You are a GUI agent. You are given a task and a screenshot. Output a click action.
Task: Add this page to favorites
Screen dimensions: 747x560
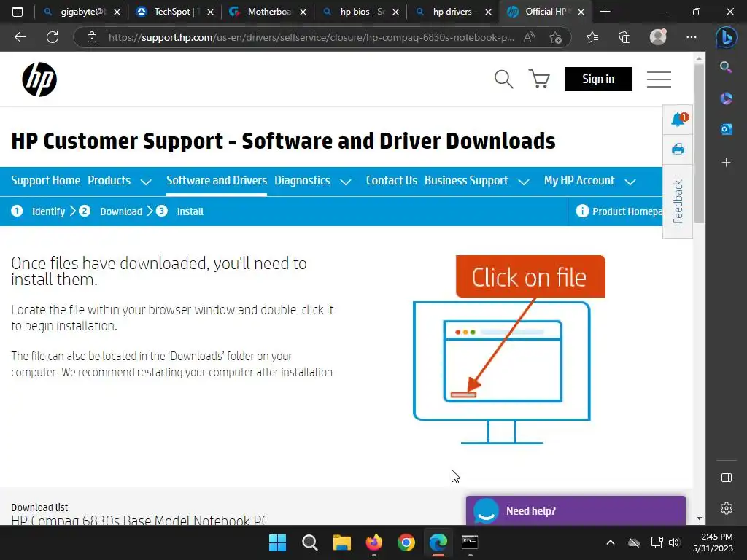[555, 37]
